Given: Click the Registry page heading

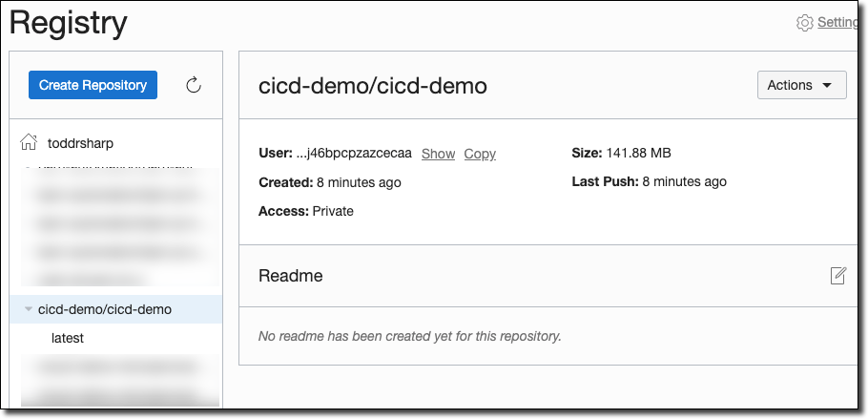Looking at the screenshot, I should (68, 22).
